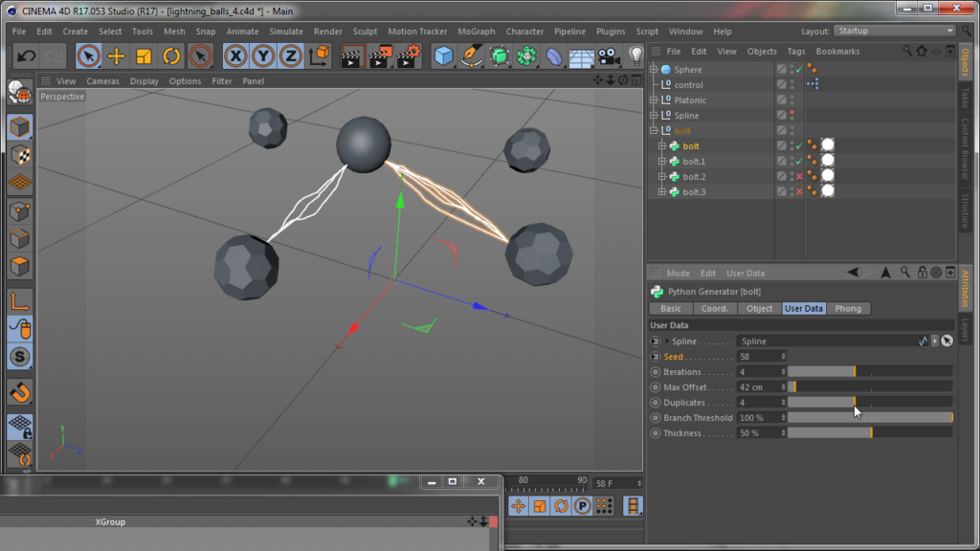This screenshot has height=551, width=980.
Task: Expand the bolt.2 generator
Action: coord(662,176)
